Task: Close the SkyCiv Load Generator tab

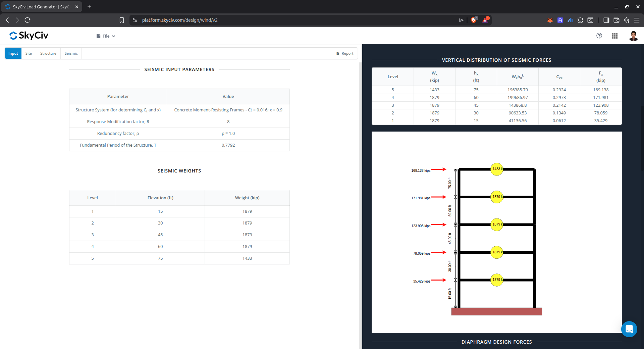Action: (x=77, y=7)
